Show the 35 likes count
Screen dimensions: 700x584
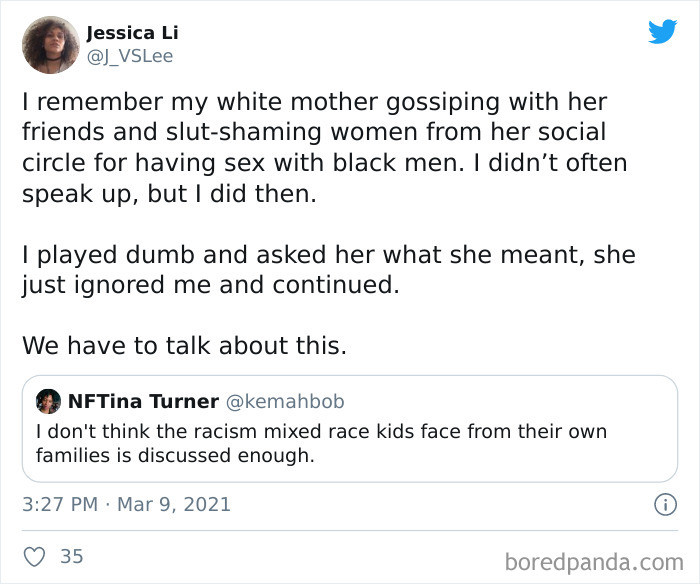click(71, 555)
